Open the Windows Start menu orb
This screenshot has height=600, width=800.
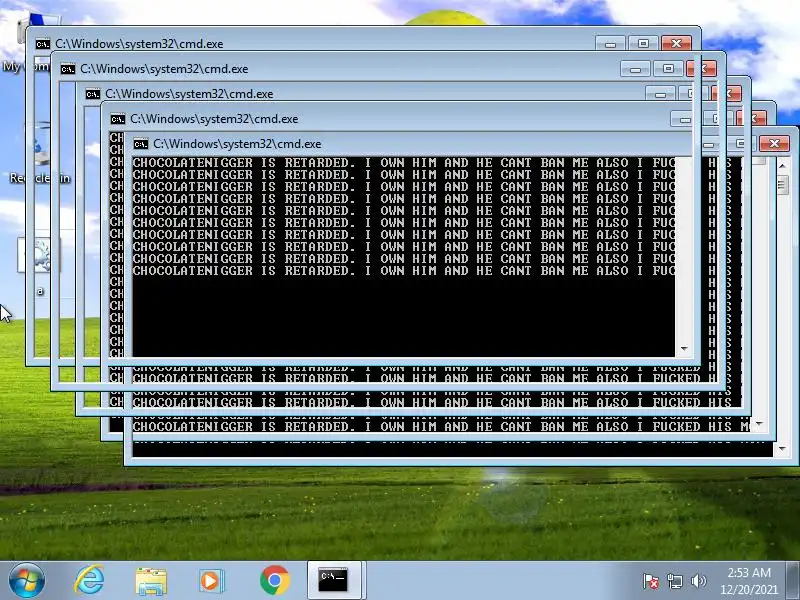coord(27,581)
